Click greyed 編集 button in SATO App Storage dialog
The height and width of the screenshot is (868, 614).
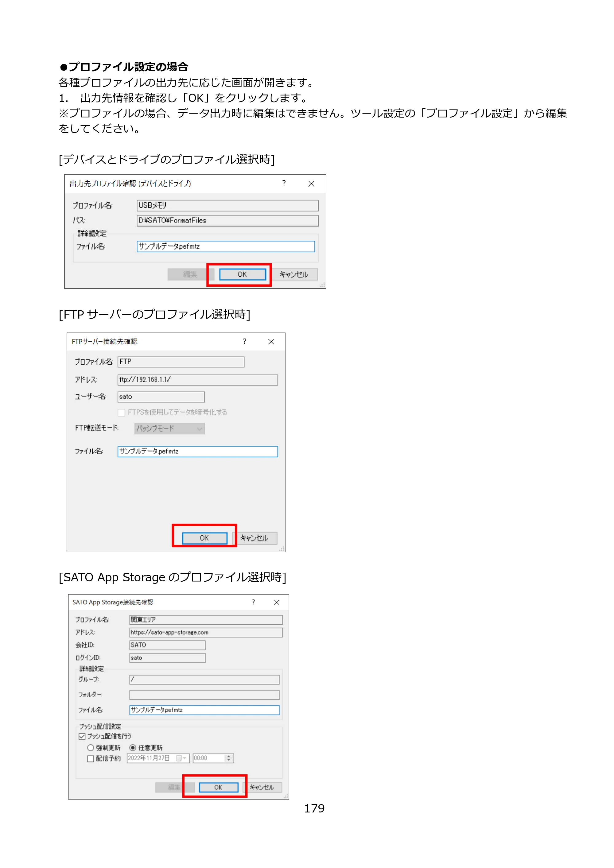point(175,788)
